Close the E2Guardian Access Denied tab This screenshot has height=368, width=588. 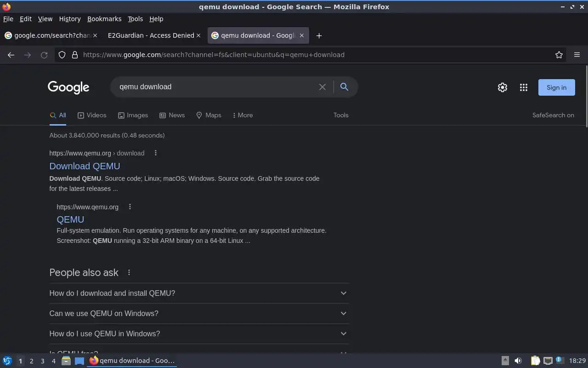(198, 35)
